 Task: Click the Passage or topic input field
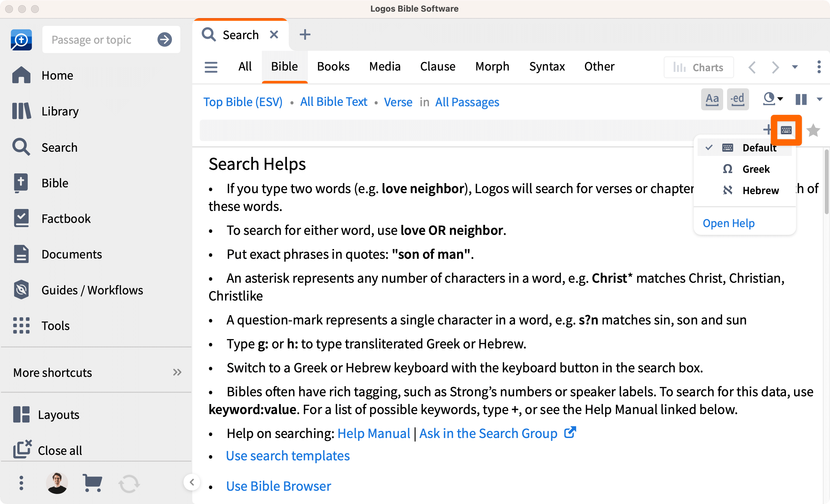(x=100, y=40)
